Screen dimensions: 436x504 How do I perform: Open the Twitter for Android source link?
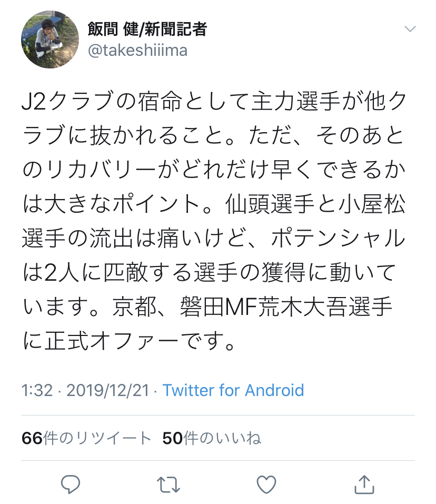(233, 390)
